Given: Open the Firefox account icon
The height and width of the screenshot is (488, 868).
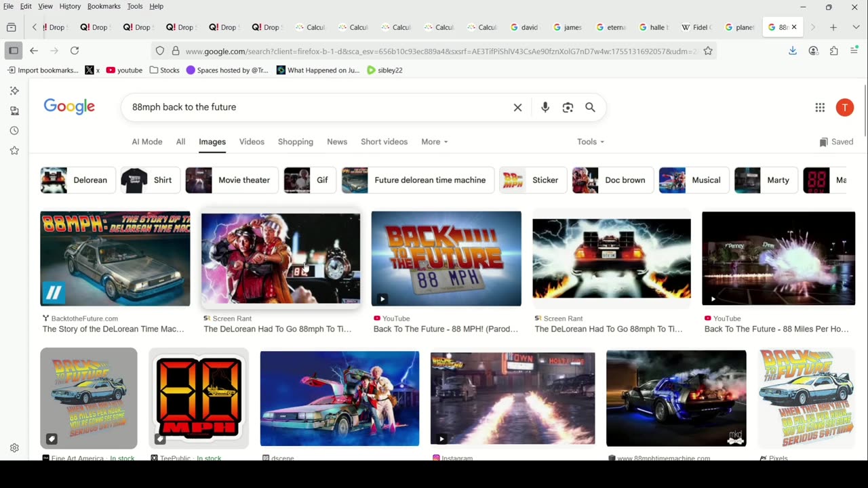Looking at the screenshot, I should pos(813,51).
